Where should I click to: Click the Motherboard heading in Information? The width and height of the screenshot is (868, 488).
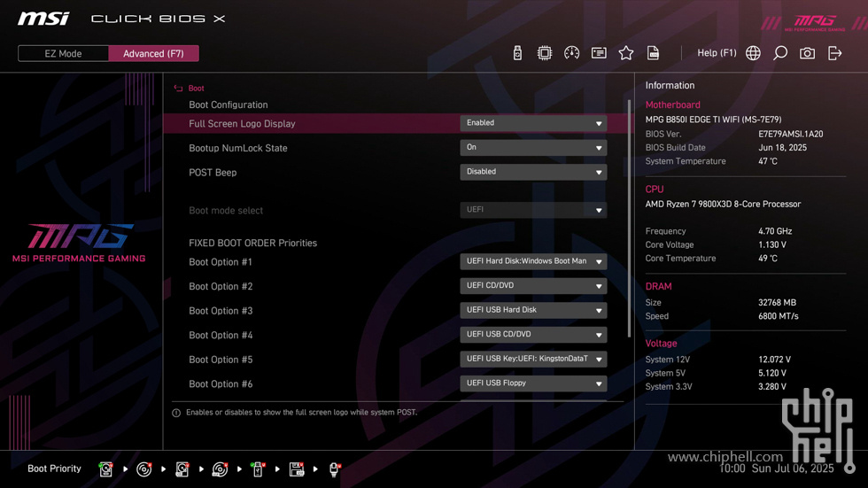click(672, 105)
